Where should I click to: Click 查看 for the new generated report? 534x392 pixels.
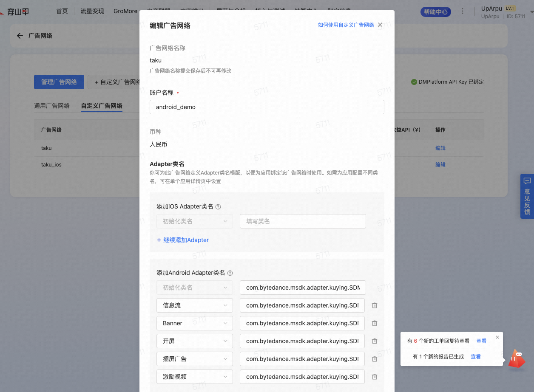[x=476, y=357]
